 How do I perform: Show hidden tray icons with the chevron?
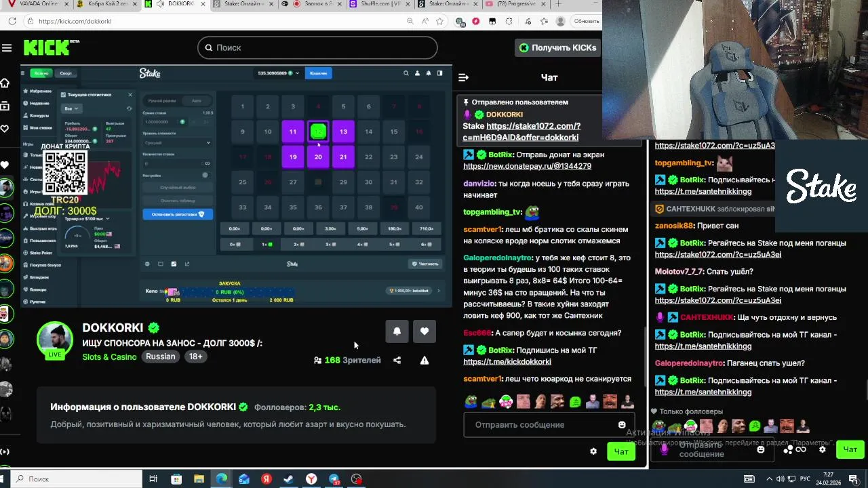point(768,479)
